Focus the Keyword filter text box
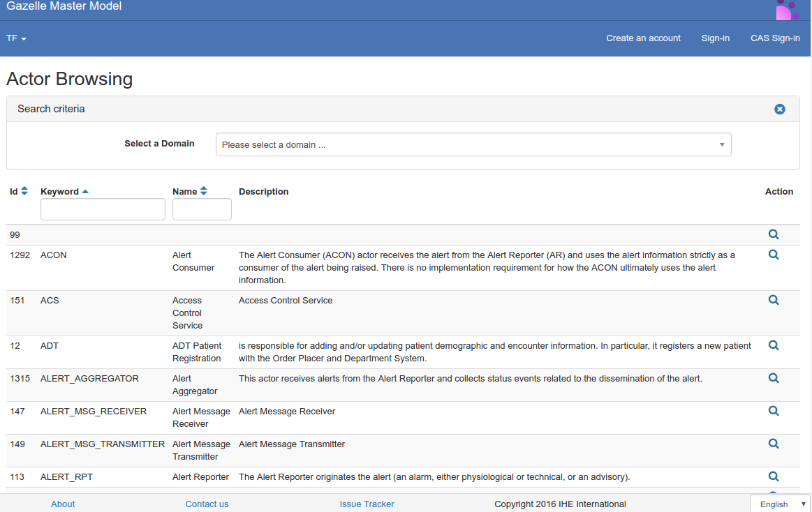 pos(103,209)
